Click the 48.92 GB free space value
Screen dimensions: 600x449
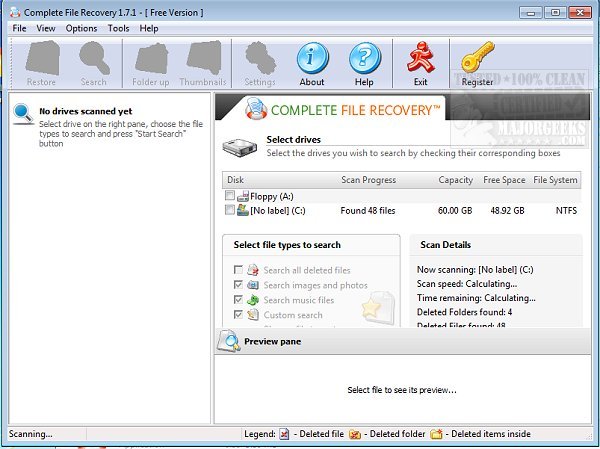click(x=507, y=211)
